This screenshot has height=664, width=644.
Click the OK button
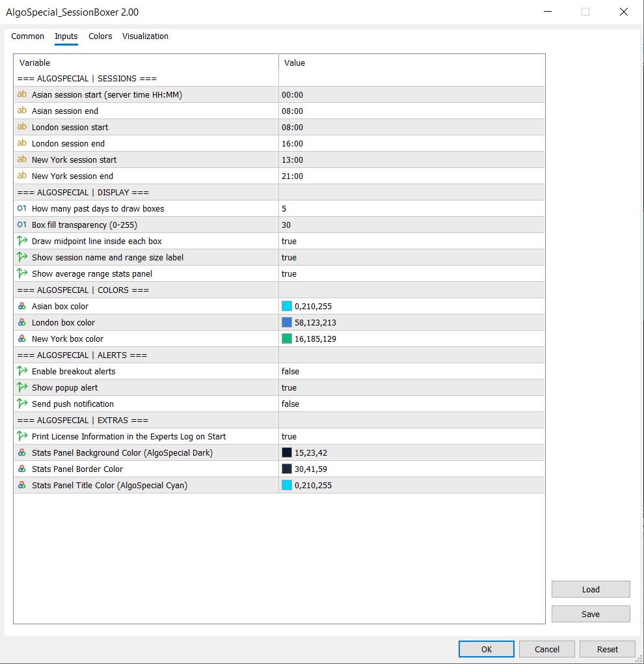pyautogui.click(x=487, y=649)
